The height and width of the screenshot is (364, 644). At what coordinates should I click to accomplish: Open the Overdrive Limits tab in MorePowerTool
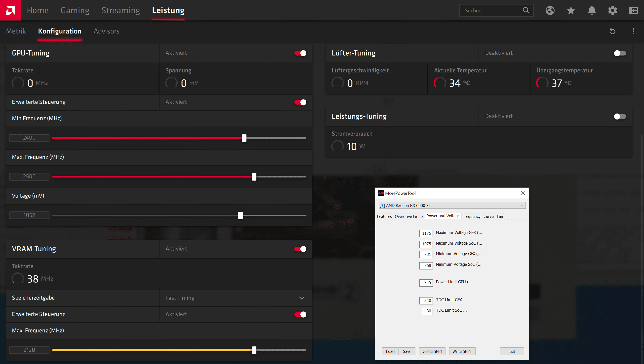[x=409, y=217]
